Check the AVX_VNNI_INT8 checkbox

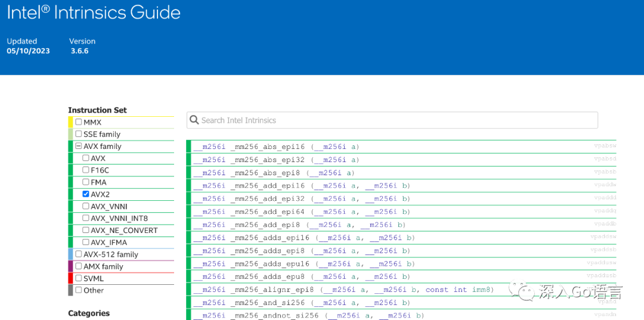tap(86, 218)
